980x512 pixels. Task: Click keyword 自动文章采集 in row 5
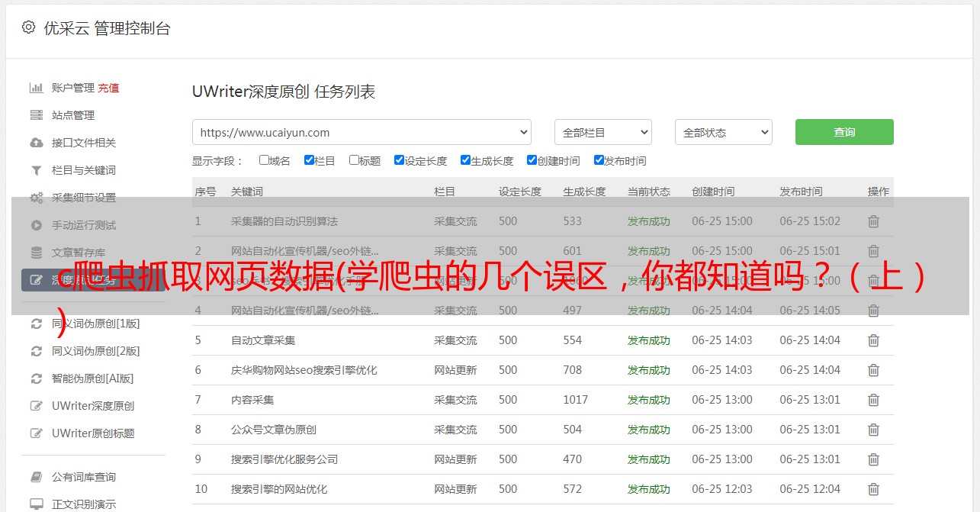[x=263, y=340]
